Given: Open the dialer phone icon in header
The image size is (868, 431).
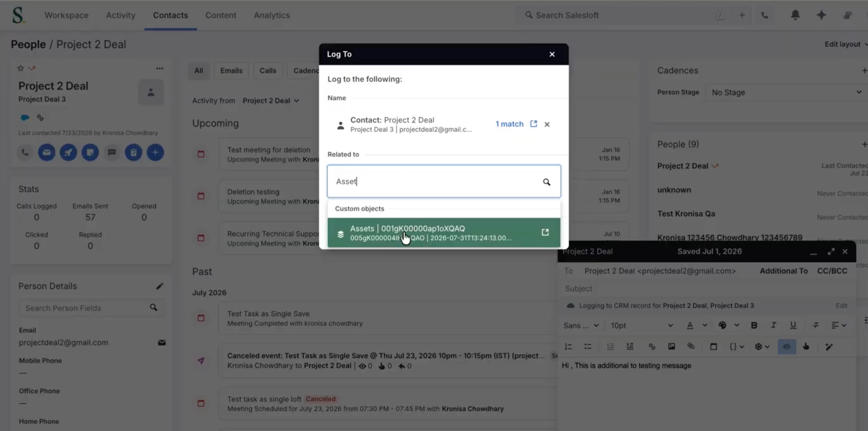Looking at the screenshot, I should pos(765,15).
